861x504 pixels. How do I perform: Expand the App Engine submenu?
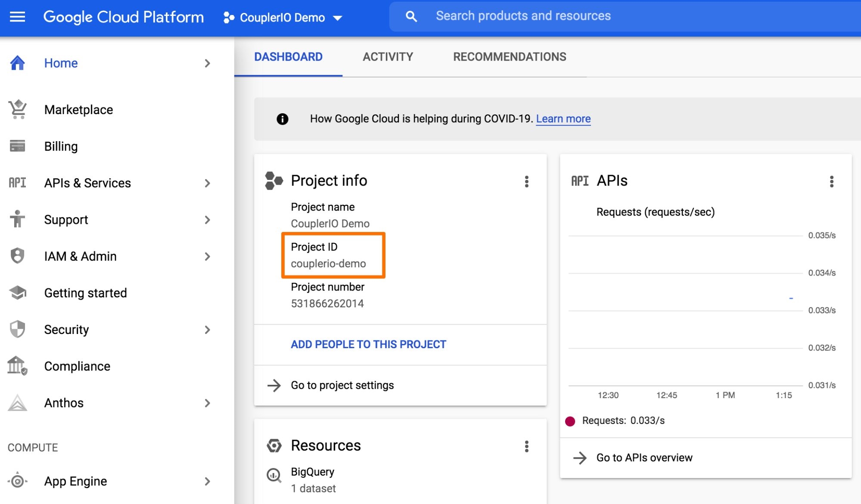coord(207,481)
